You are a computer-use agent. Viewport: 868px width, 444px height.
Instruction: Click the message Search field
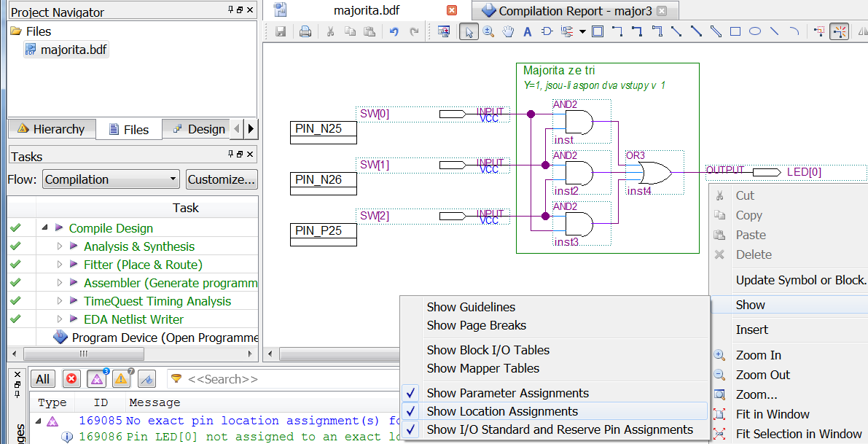282,379
